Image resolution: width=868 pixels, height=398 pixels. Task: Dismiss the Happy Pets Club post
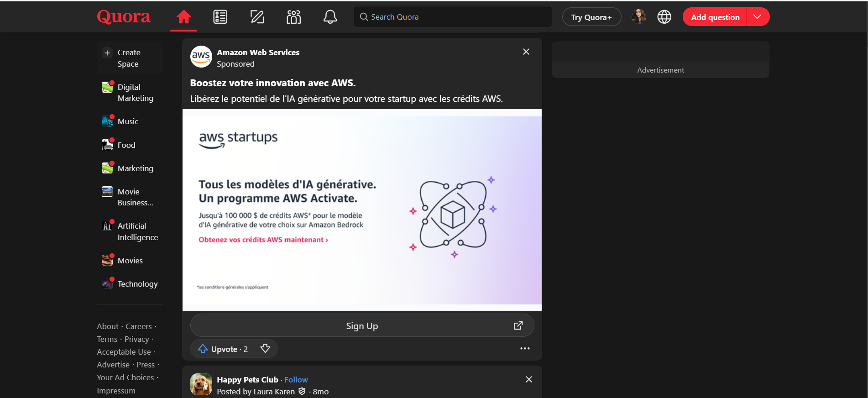(x=529, y=379)
